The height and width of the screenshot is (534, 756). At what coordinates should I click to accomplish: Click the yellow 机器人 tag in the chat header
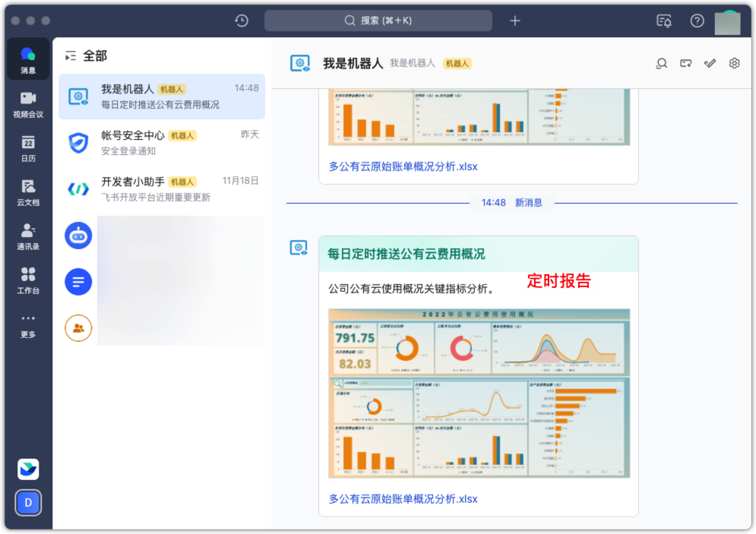[x=457, y=64]
